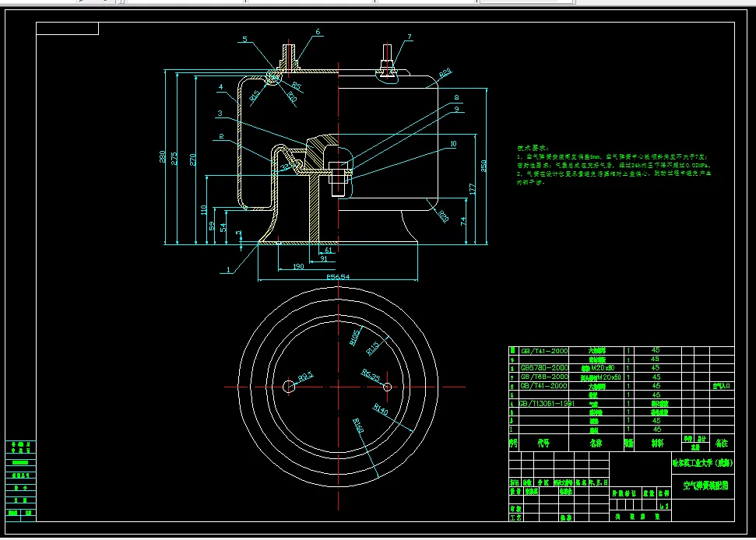Select the 177 dimension text
Screen dimensions: 756x540
coord(472,189)
